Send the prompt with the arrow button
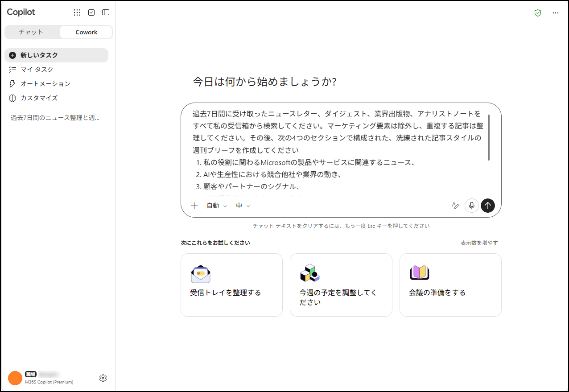This screenshot has width=569, height=392. 488,206
